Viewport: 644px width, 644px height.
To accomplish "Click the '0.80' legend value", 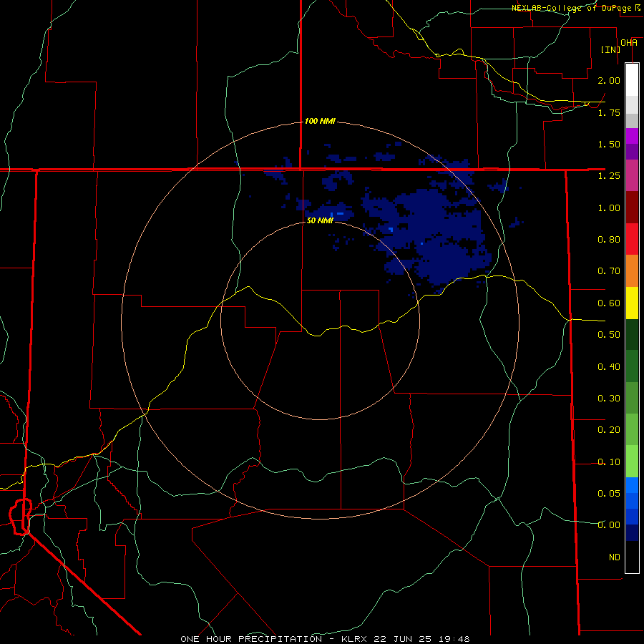I will tap(609, 240).
